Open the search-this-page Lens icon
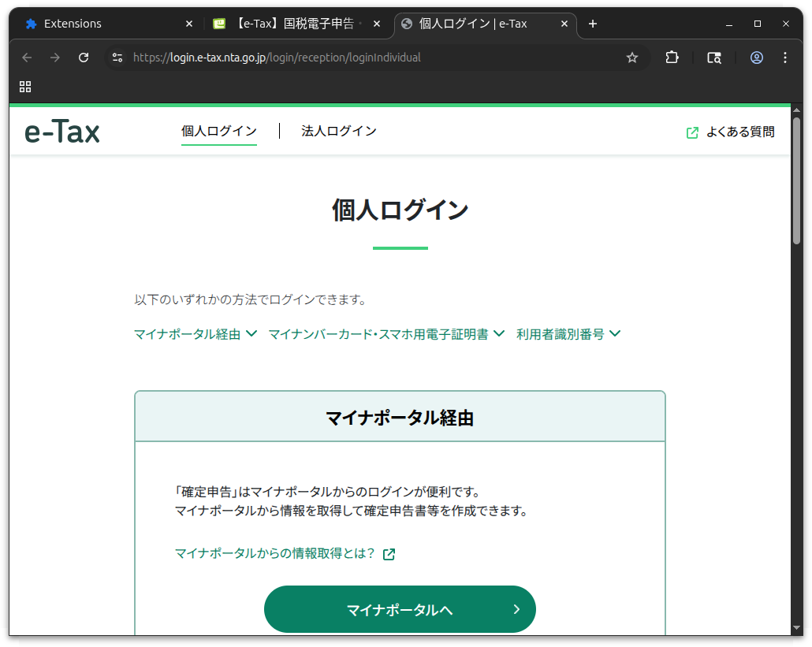812x647 pixels. point(713,58)
